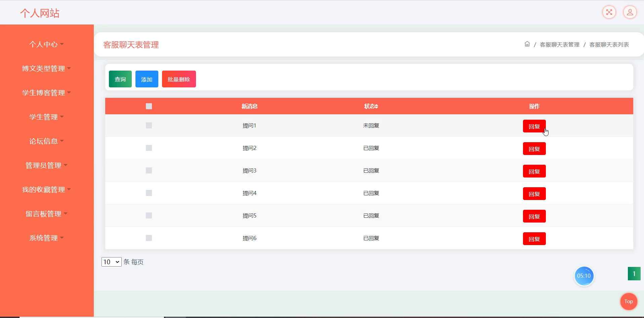Click the 05:10 timer bubble
Viewport: 644px width, 318px height.
[x=584, y=276]
